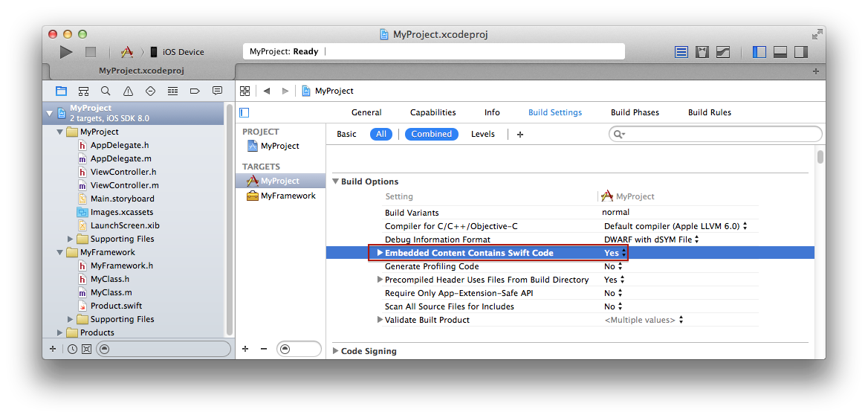Change Generate Profiling Code value
Screen dimensions: 868x418
(x=613, y=266)
